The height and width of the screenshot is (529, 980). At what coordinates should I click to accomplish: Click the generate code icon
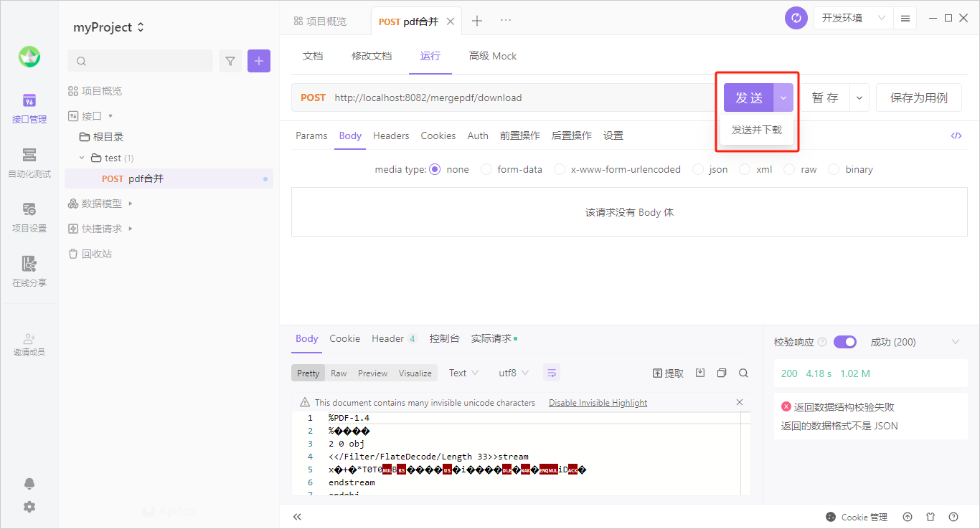(956, 135)
